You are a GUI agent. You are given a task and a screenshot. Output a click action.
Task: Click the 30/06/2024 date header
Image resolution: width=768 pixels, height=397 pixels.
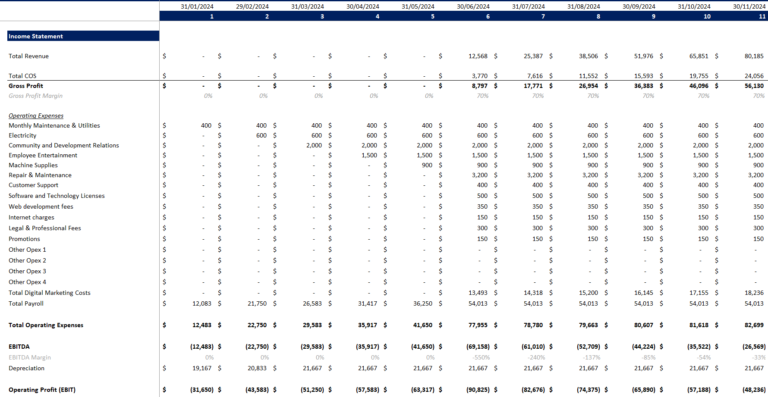pos(474,7)
